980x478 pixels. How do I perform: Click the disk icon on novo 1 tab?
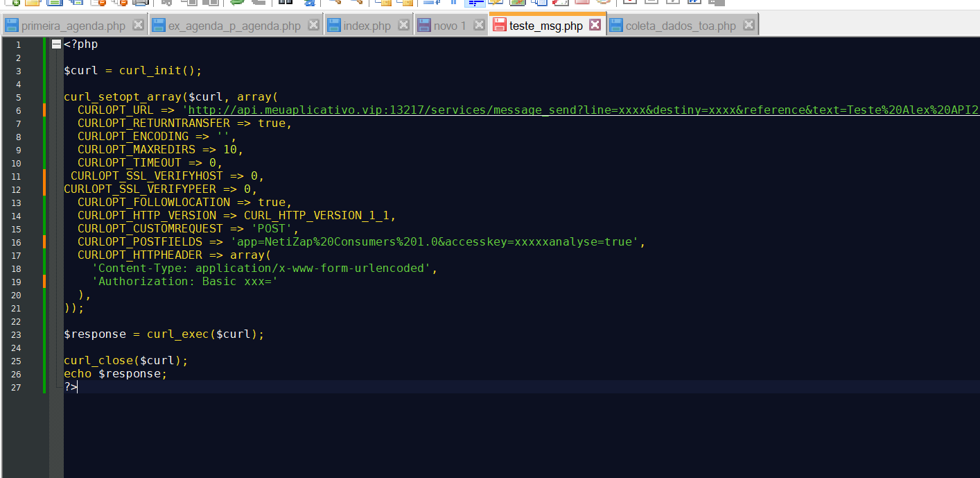[424, 26]
